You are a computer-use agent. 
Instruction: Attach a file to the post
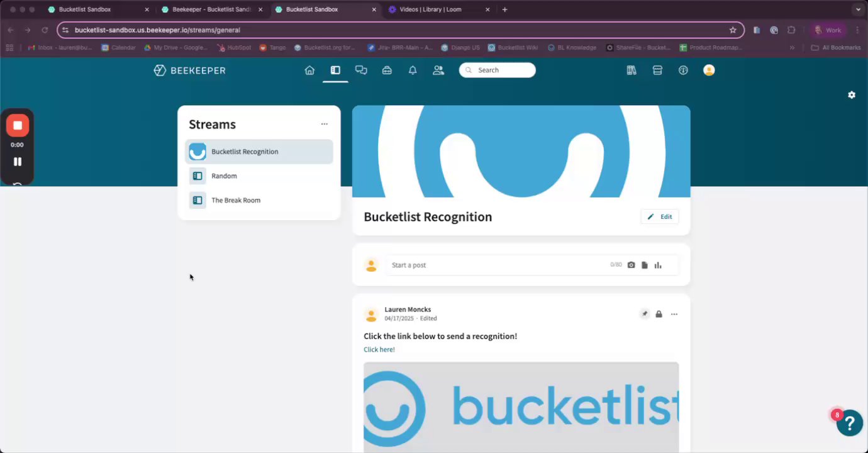pos(645,266)
